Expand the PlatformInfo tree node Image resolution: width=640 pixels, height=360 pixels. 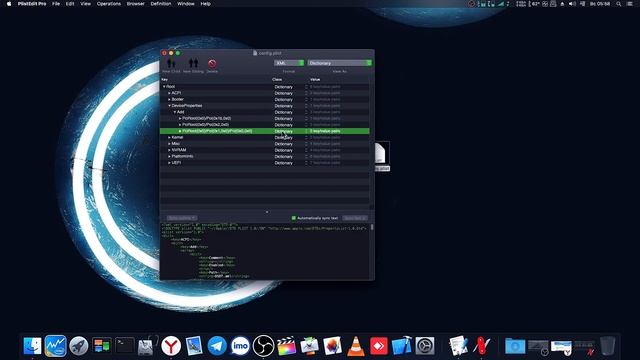coord(169,156)
